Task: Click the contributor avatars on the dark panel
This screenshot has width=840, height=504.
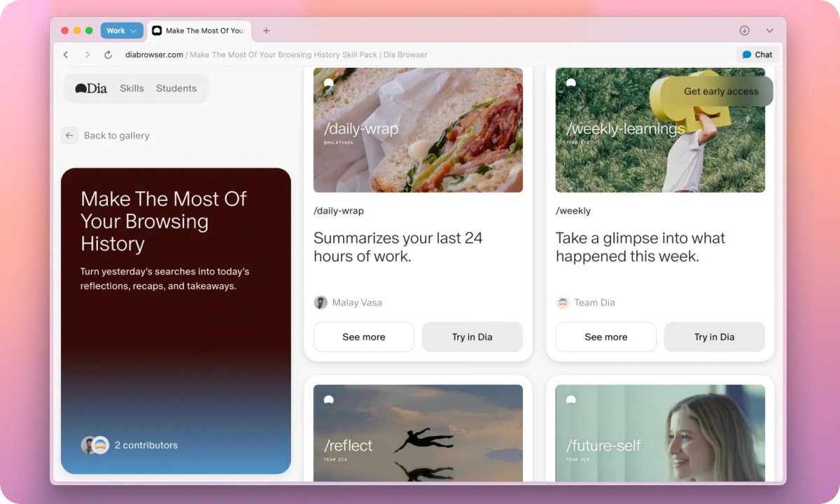Action: pos(95,445)
